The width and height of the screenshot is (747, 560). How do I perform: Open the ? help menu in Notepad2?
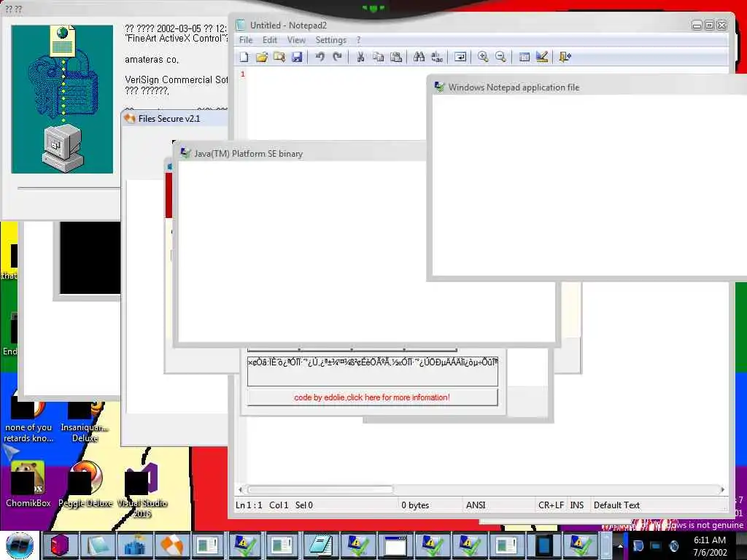coord(359,41)
